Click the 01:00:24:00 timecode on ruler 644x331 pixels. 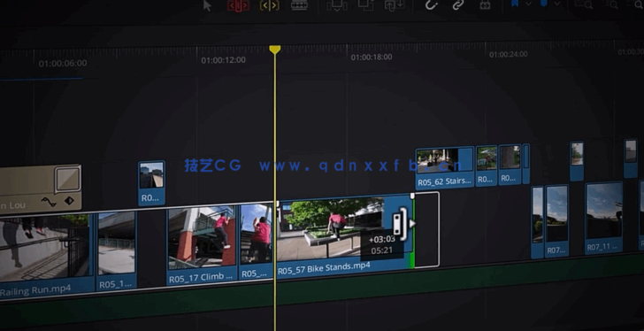pos(508,54)
